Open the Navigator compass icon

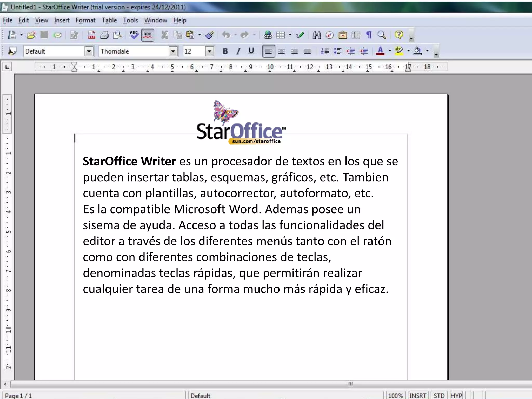[330, 35]
